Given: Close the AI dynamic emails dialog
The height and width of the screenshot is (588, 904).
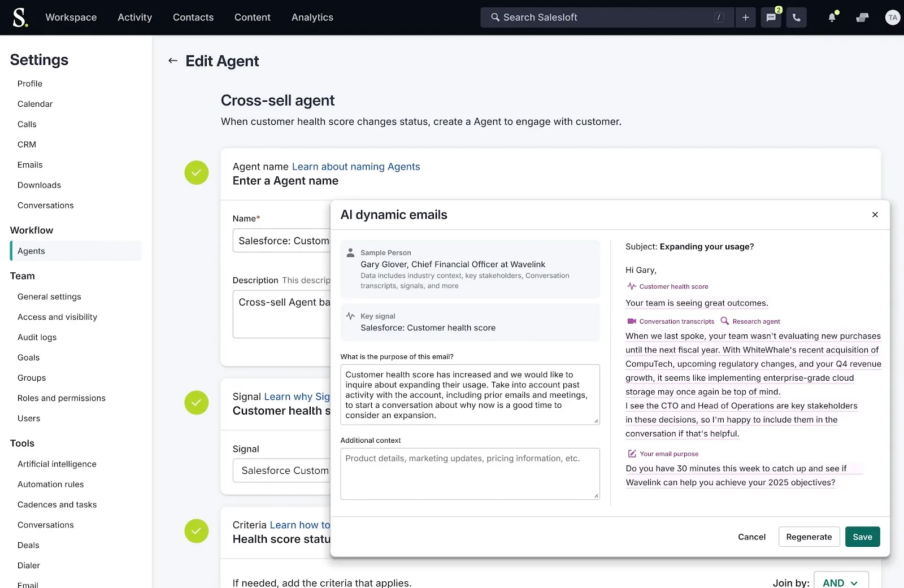Looking at the screenshot, I should 875,215.
